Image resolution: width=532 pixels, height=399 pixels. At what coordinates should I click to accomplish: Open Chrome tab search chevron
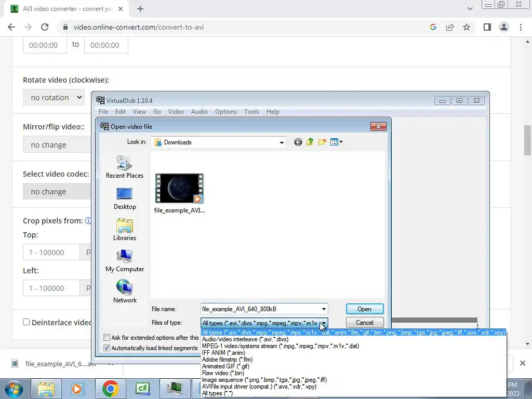(x=470, y=9)
